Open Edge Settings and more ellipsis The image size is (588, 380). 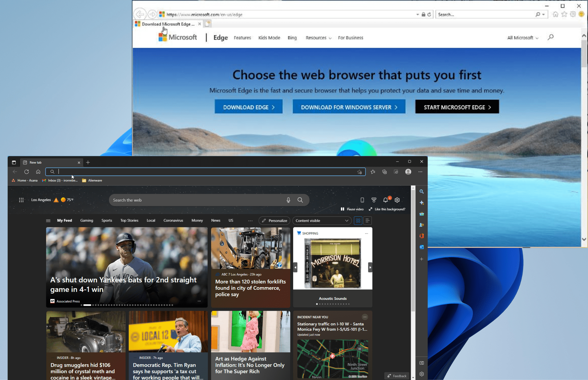click(420, 172)
